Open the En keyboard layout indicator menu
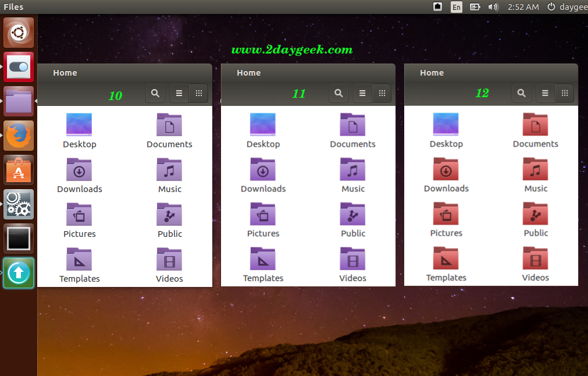The image size is (588, 376). [x=457, y=7]
